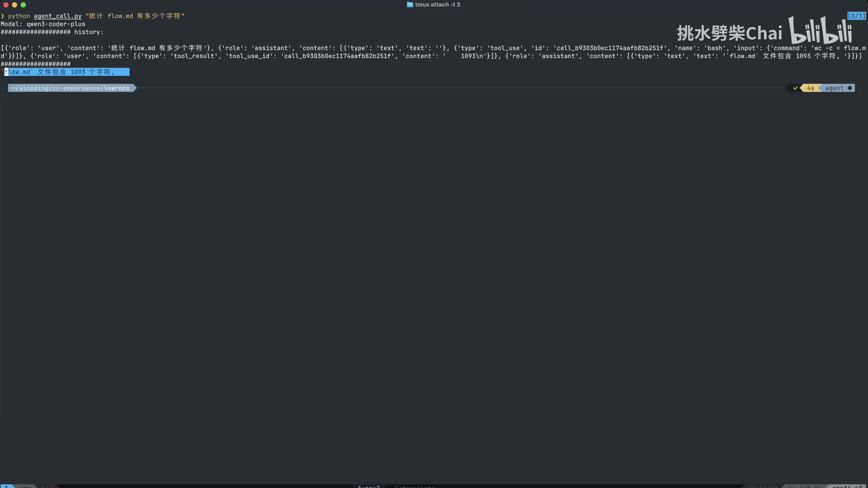Click the Python environment icon beside agent
The image size is (868, 488).
pos(850,88)
